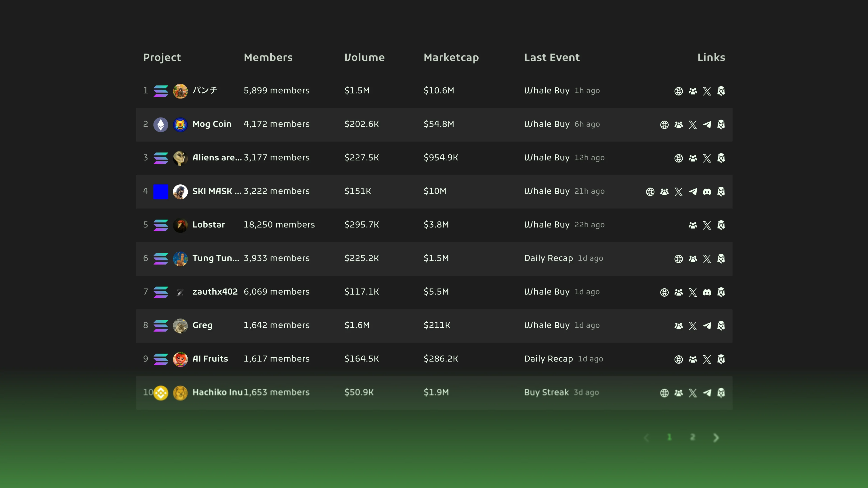This screenshot has height=488, width=868.
Task: Open AI Fruits' website link
Action: pyautogui.click(x=678, y=359)
